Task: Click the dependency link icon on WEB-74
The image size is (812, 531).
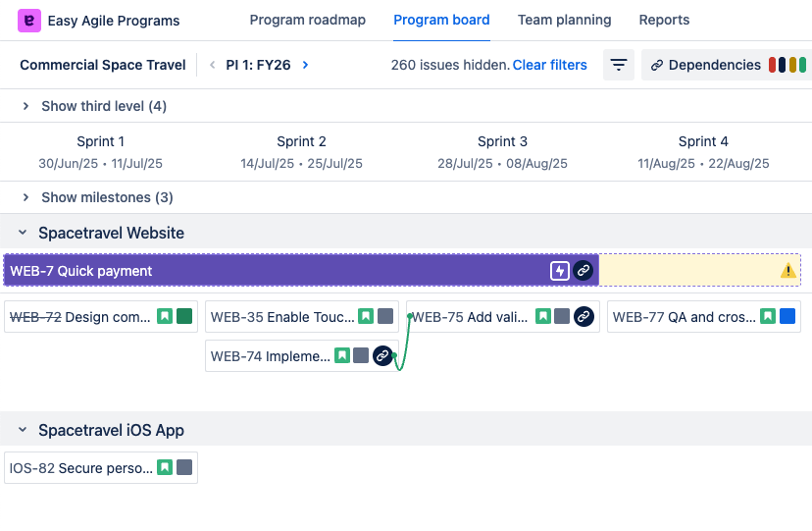Action: tap(382, 356)
